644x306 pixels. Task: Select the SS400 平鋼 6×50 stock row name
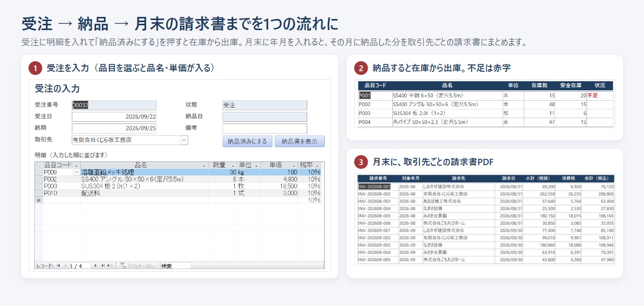[x=447, y=95]
